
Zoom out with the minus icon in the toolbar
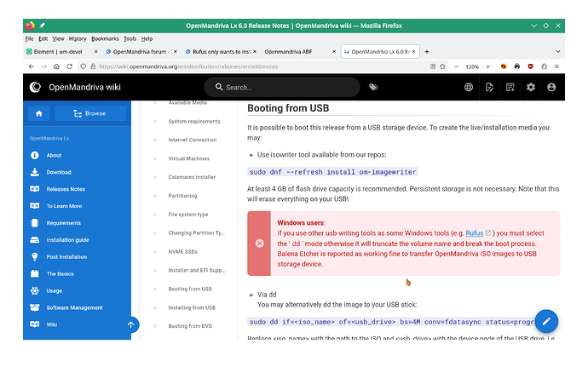457,66
